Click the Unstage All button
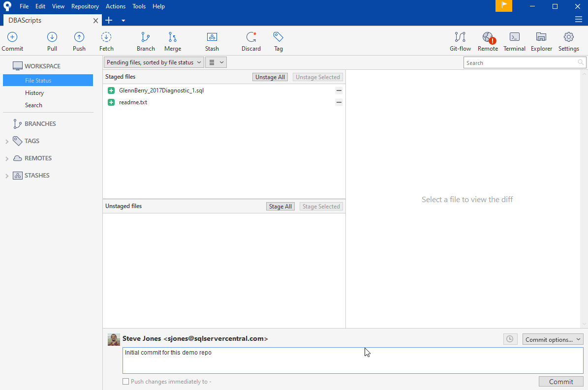Viewport: 588px width, 390px height. tap(270, 77)
